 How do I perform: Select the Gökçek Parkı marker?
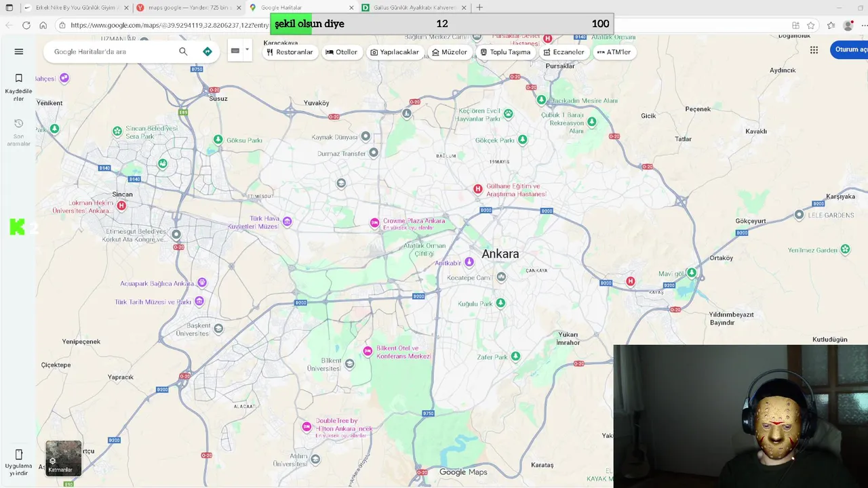click(522, 140)
